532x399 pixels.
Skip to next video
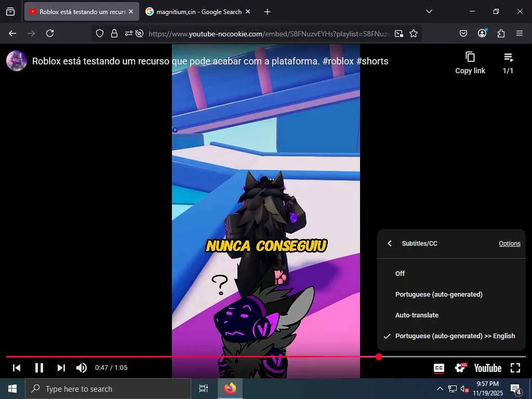pos(61,368)
